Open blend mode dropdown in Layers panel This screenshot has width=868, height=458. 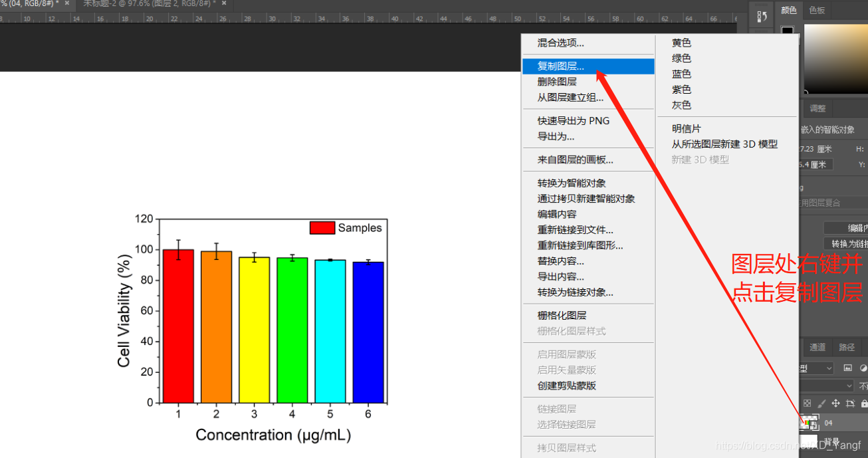click(827, 386)
